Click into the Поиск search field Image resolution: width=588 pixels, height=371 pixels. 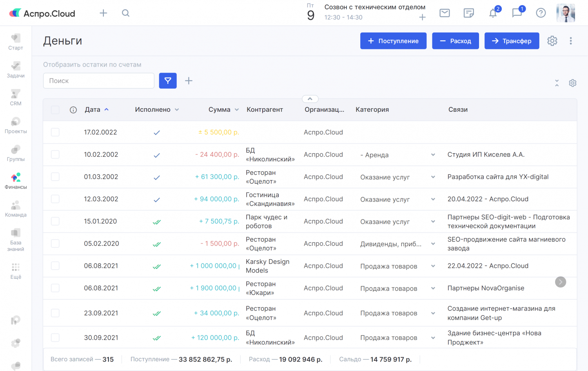pyautogui.click(x=98, y=81)
